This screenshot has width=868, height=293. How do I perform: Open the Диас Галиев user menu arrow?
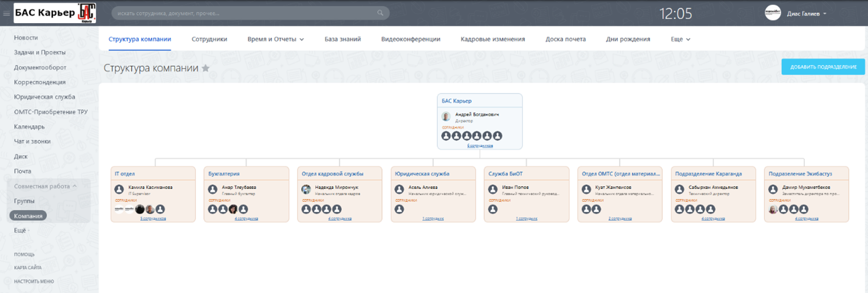[x=825, y=13]
